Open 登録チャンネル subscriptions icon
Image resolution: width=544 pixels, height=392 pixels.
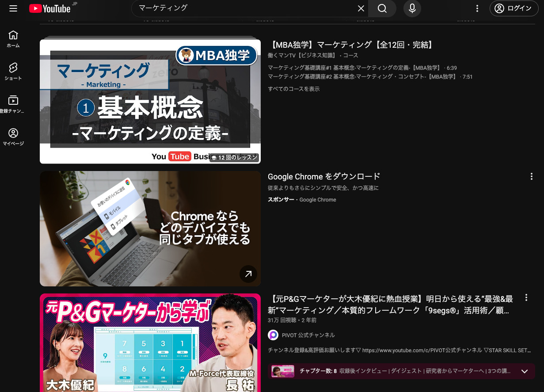(13, 104)
